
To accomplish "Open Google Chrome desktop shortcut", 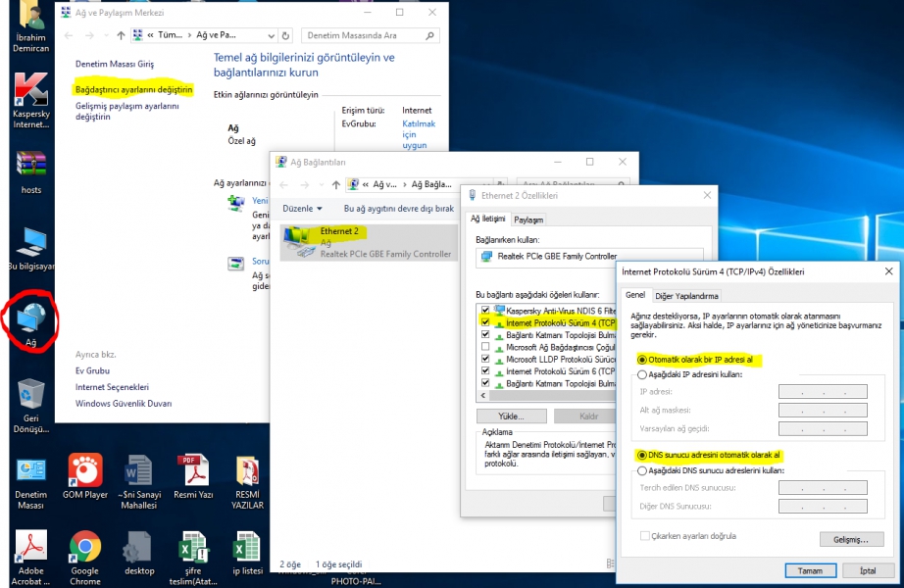I will click(85, 547).
